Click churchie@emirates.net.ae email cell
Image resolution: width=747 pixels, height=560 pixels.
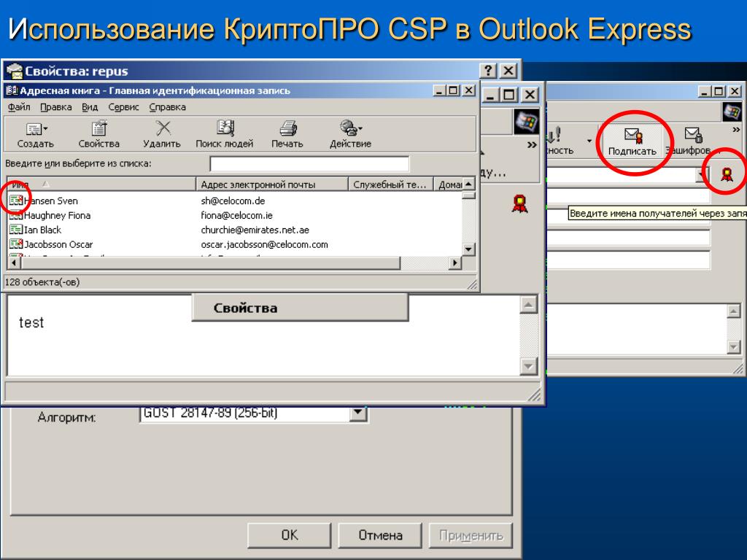pos(255,230)
